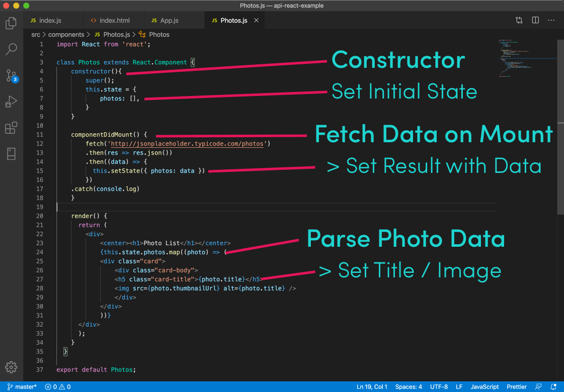Change the JavaScript language mode

484,386
